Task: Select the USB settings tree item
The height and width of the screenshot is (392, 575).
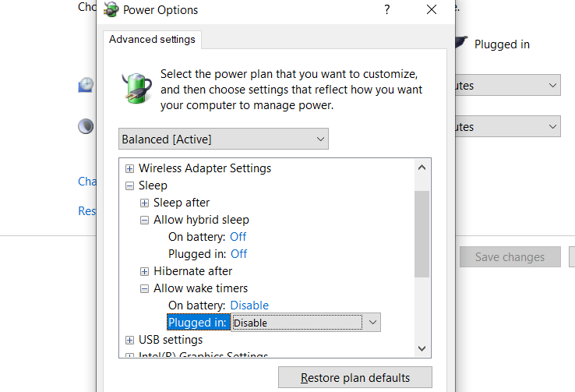Action: (x=171, y=340)
